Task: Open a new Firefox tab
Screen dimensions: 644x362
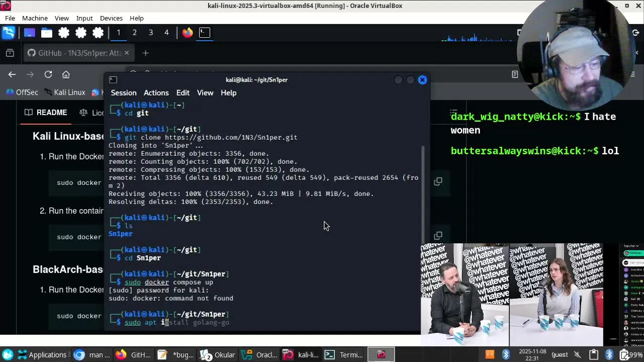Action: [x=145, y=53]
